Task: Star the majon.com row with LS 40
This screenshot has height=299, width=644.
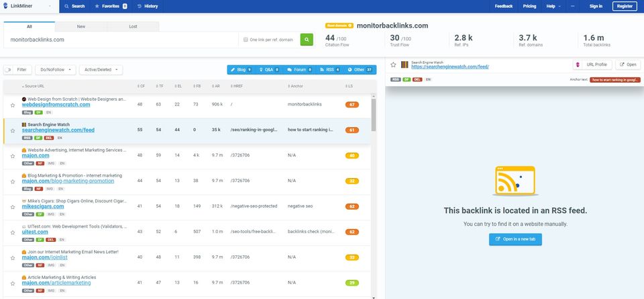Action: coord(13,157)
